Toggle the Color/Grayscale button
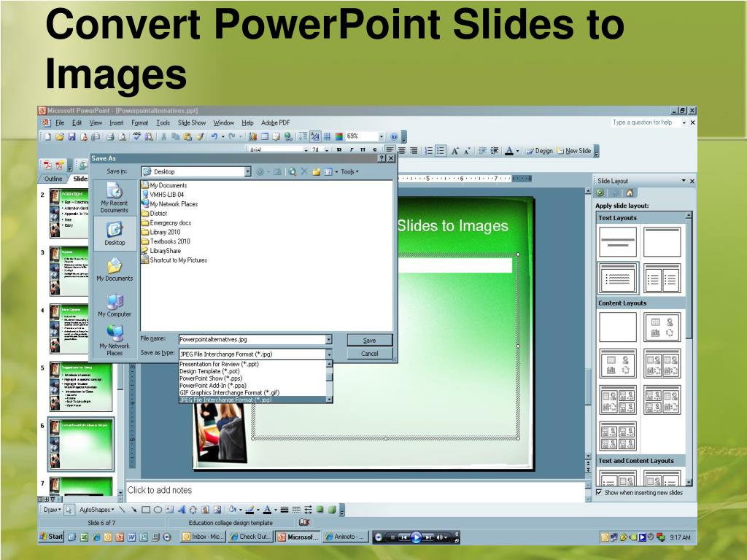Image resolution: width=747 pixels, height=560 pixels. tap(338, 136)
